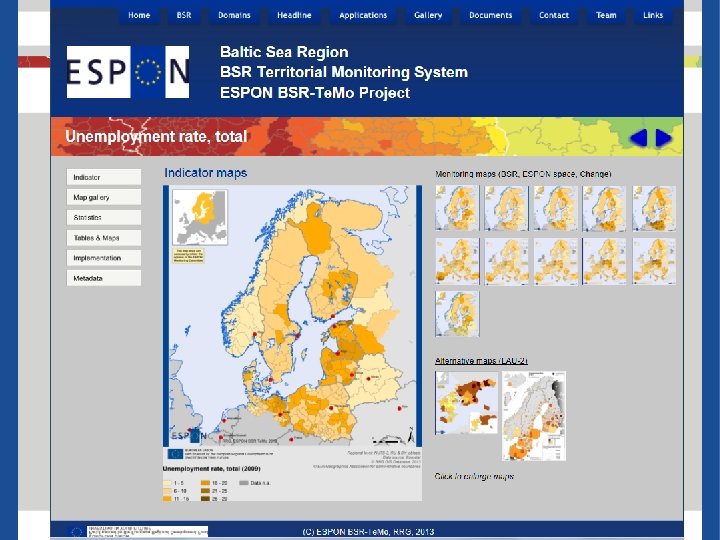This screenshot has width=720, height=540.
Task: Open third ESPON space thumbnail, second row
Action: [556, 261]
